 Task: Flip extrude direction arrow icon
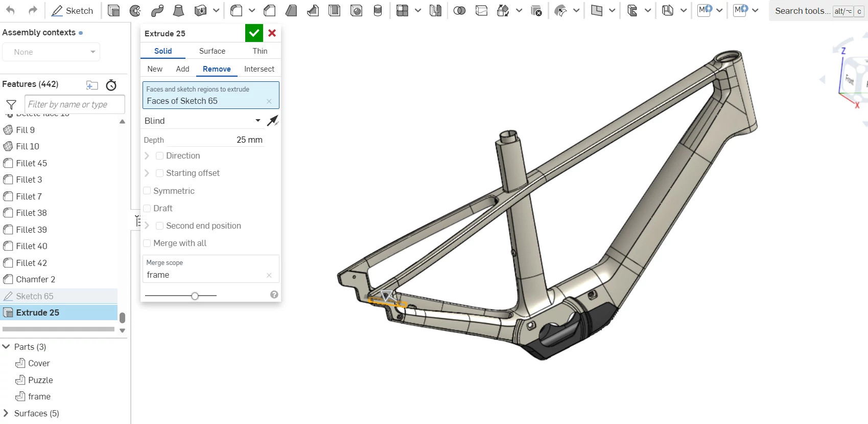click(273, 121)
